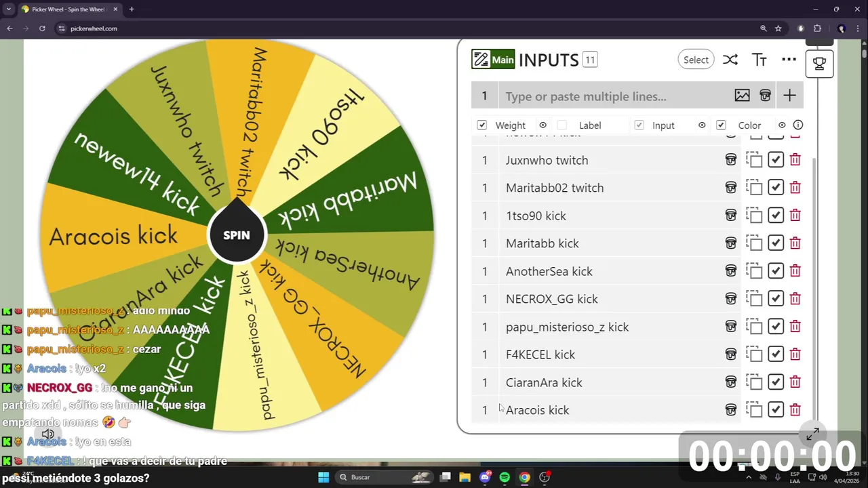Screen dimensions: 868x488
Task: Remove the AnotherSea kick entry with trash icon
Action: (x=795, y=271)
